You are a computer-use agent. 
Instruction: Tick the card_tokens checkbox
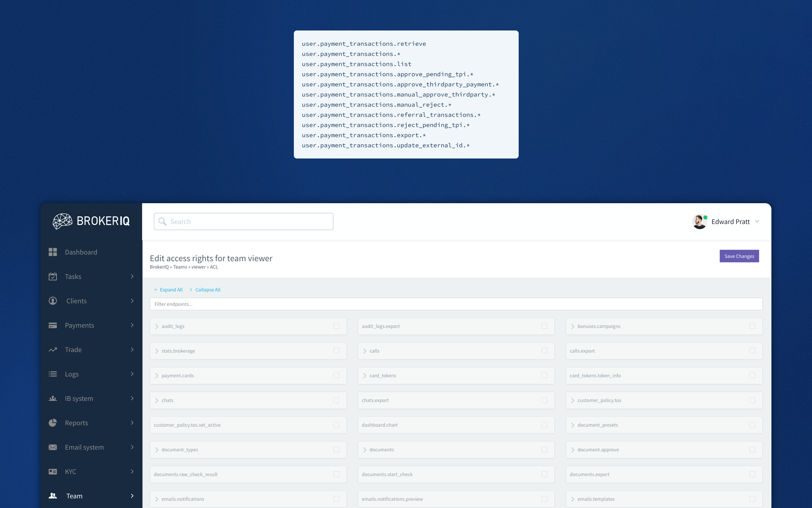[544, 376]
